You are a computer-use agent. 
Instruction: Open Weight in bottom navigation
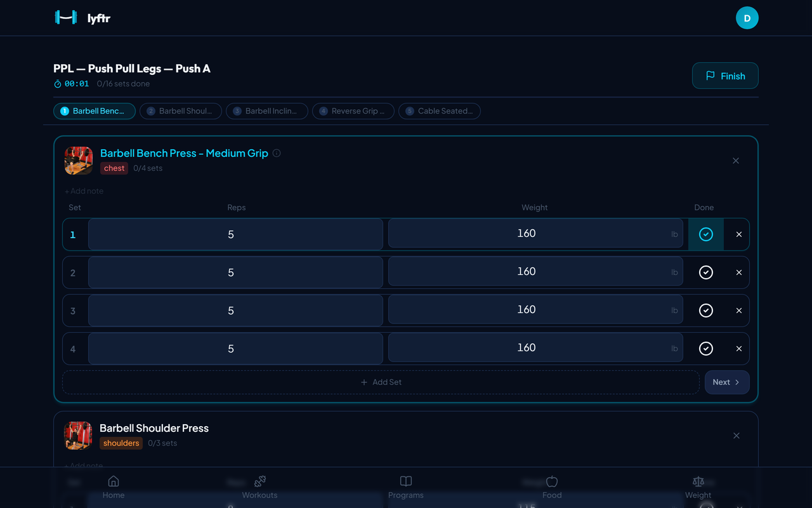pyautogui.click(x=698, y=487)
